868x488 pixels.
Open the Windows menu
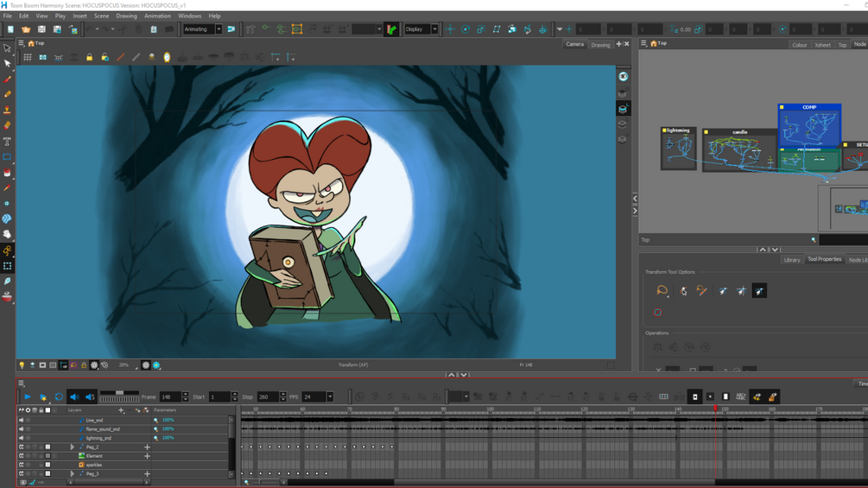click(x=189, y=16)
